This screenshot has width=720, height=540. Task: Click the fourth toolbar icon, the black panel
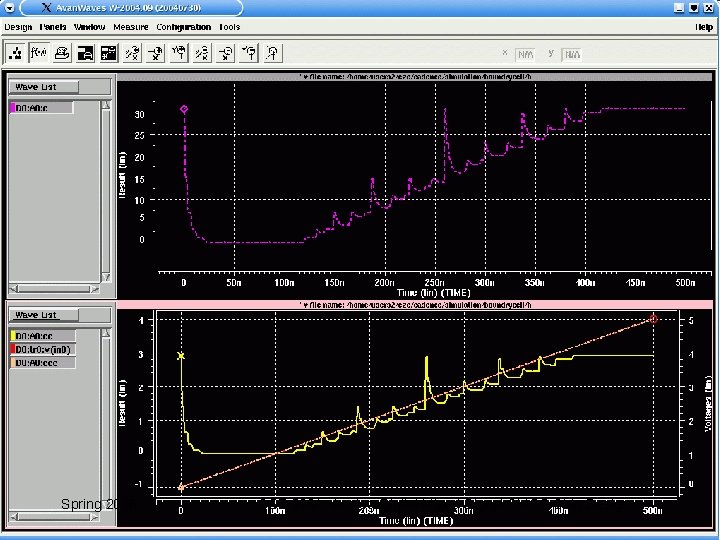pyautogui.click(x=86, y=52)
